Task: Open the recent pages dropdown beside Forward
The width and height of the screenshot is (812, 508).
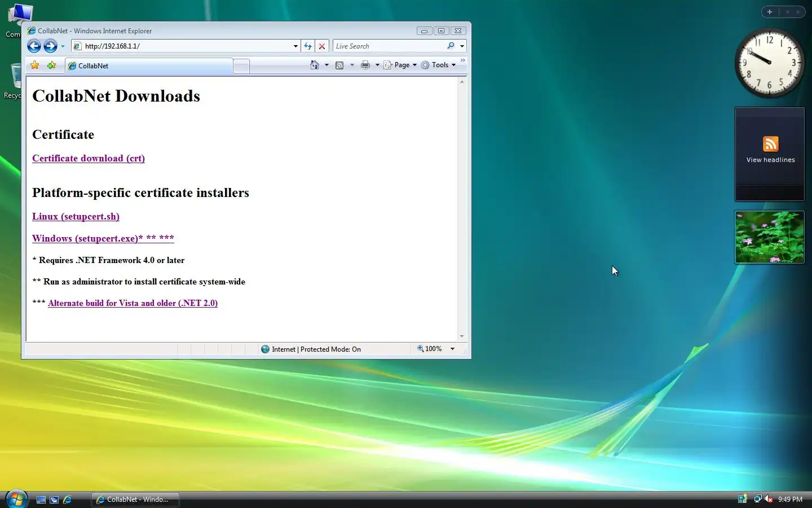Action: pos(63,46)
